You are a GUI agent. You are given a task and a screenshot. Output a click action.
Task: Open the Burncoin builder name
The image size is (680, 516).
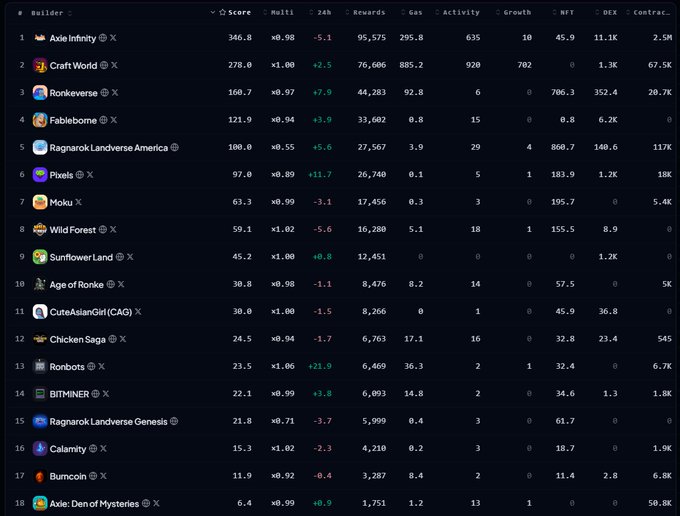pos(68,476)
